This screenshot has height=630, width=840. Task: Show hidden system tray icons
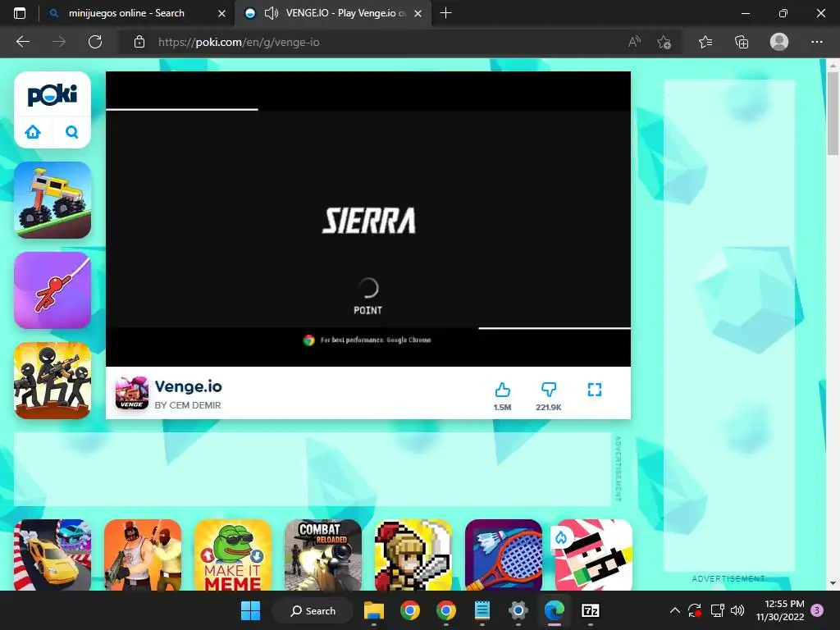pyautogui.click(x=675, y=610)
